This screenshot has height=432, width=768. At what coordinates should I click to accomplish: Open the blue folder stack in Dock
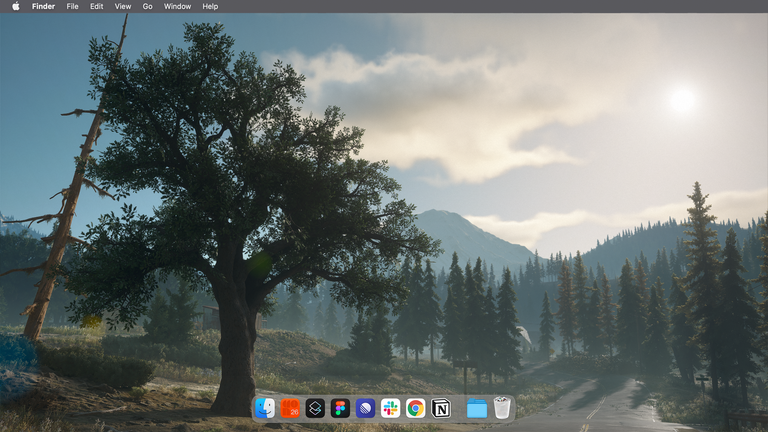[477, 408]
